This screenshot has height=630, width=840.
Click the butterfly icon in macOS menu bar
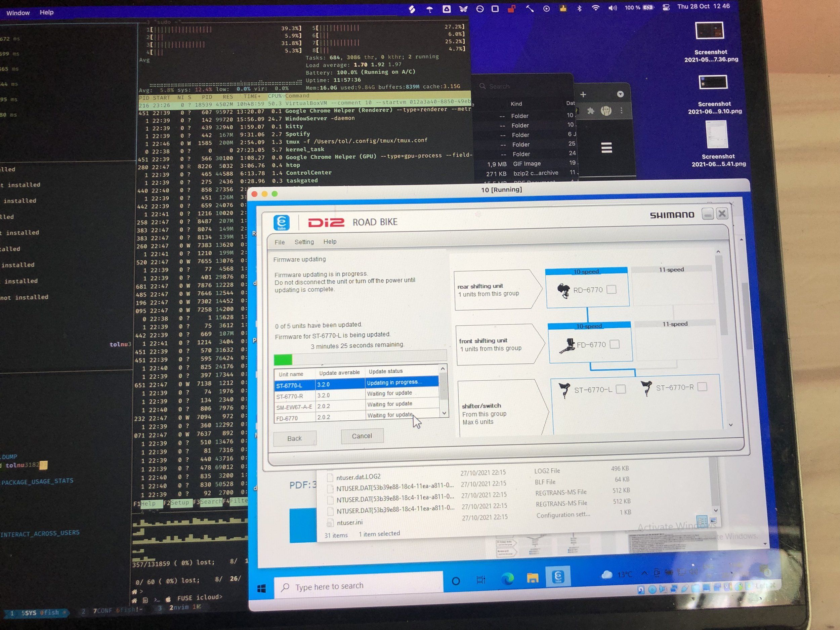pyautogui.click(x=463, y=9)
